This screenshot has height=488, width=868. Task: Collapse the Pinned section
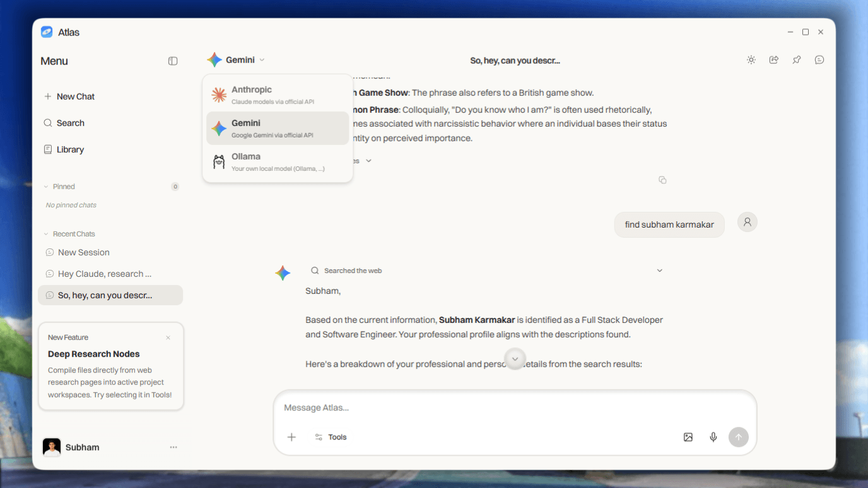(46, 187)
